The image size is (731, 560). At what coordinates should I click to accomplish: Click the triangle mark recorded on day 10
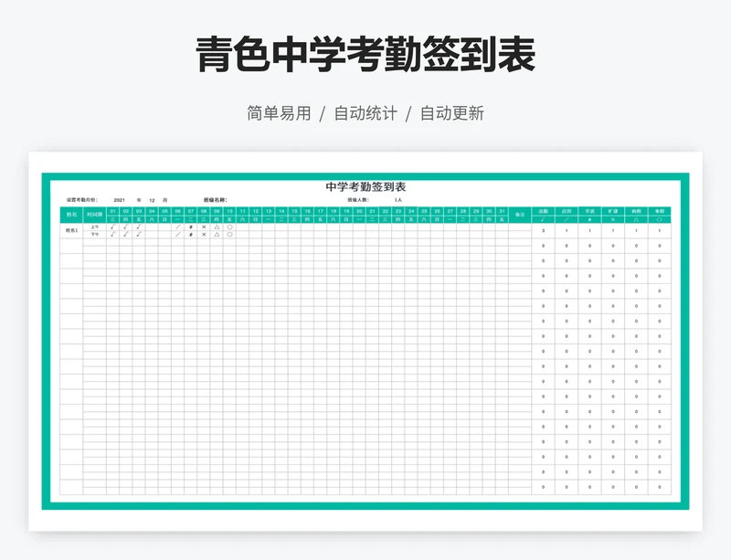pyautogui.click(x=217, y=226)
